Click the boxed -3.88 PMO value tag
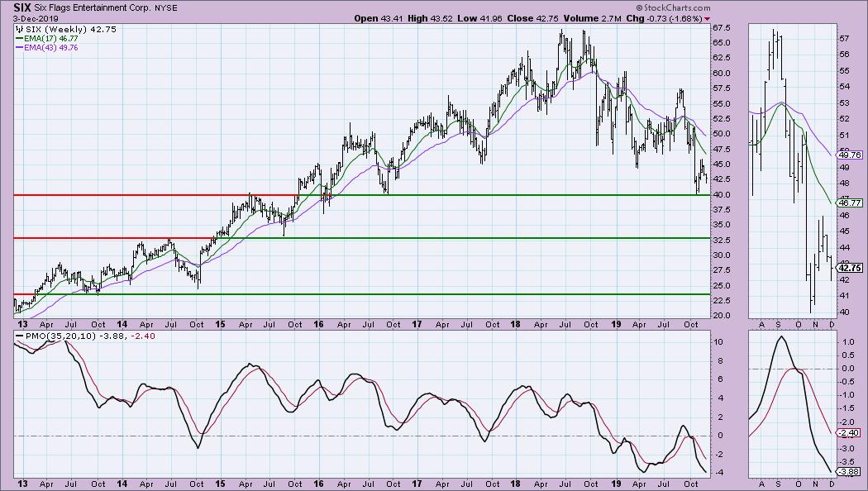 coord(849,472)
